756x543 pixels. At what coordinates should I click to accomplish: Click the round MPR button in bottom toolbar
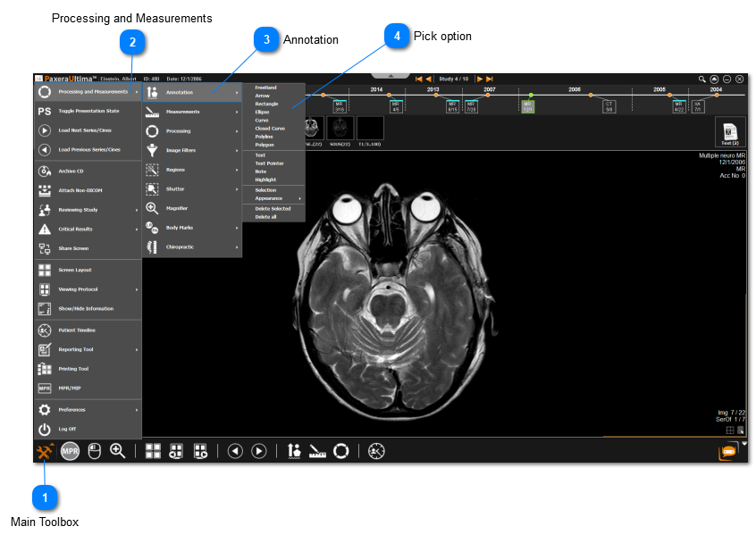(x=71, y=451)
